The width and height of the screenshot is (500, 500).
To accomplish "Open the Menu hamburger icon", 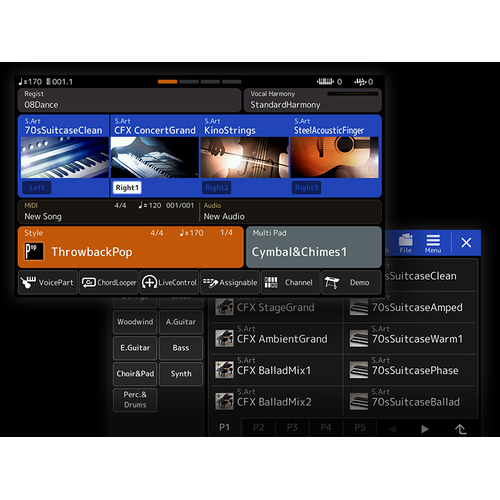I will (x=433, y=243).
